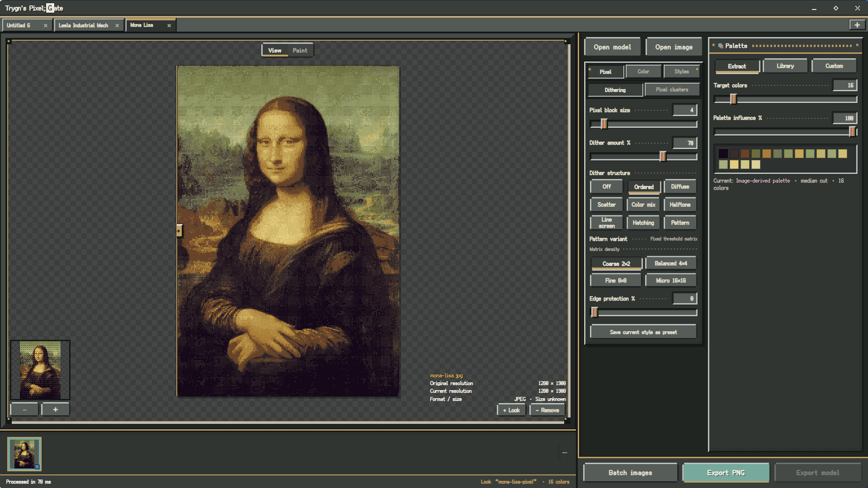Click Open image
Viewport: 868px width, 488px height.
(x=674, y=47)
